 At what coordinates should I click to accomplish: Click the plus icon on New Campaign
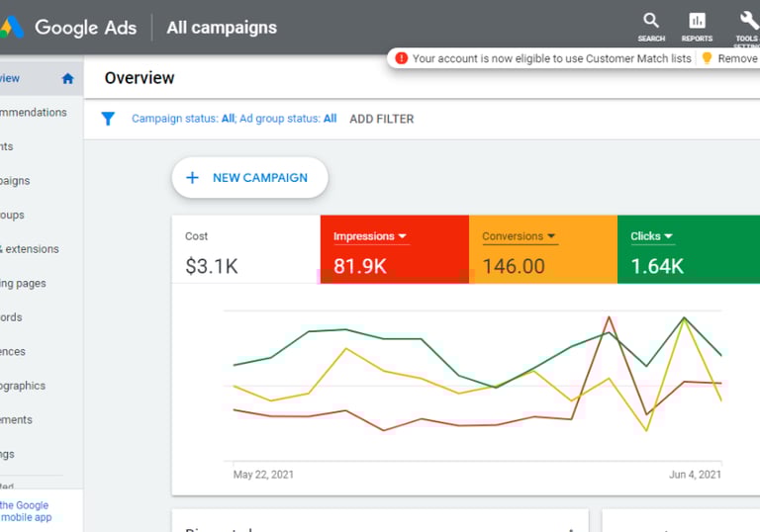pos(192,178)
